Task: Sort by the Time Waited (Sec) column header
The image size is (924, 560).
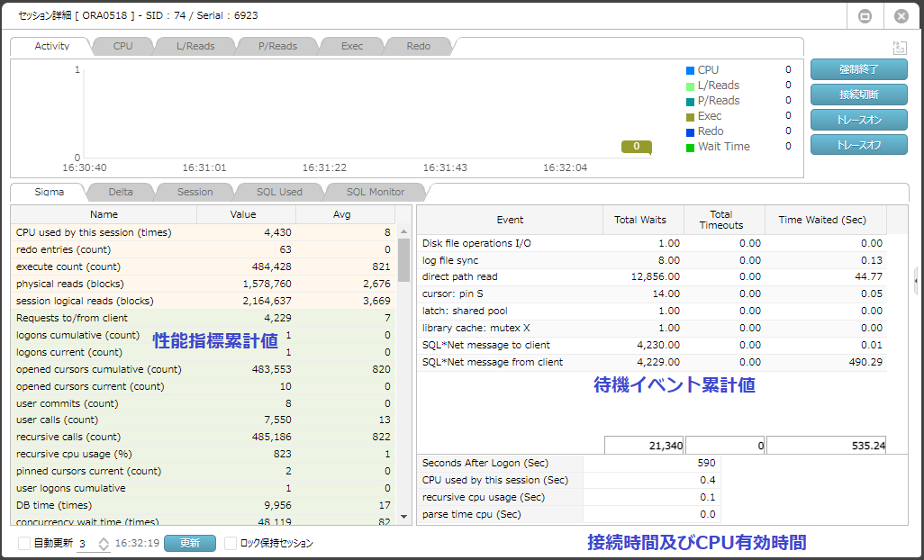Action: point(825,220)
